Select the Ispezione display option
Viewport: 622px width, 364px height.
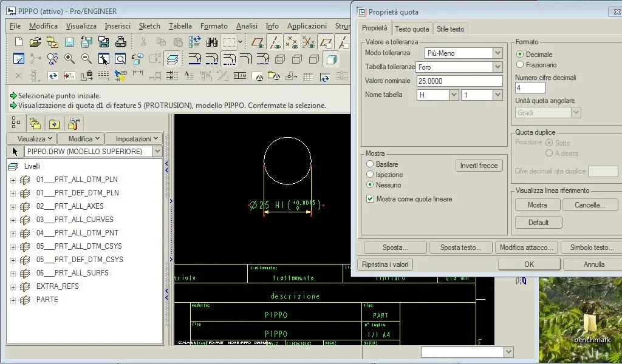point(370,174)
